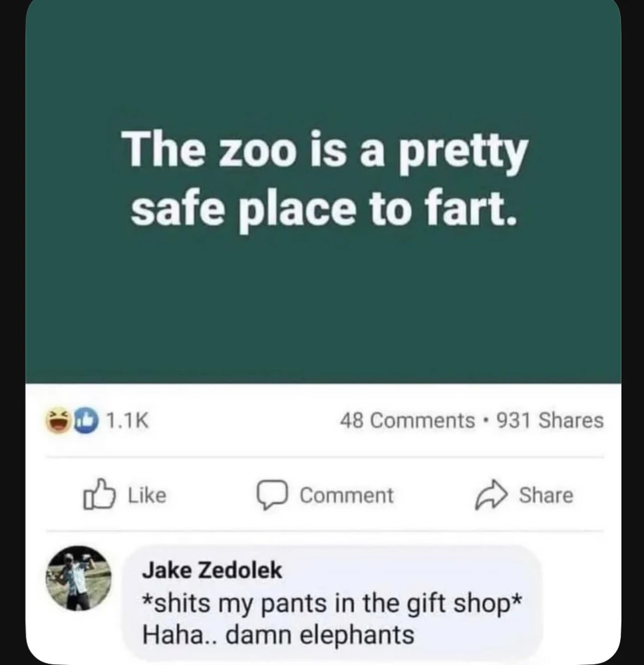Open the 48 Comments link

tap(407, 421)
